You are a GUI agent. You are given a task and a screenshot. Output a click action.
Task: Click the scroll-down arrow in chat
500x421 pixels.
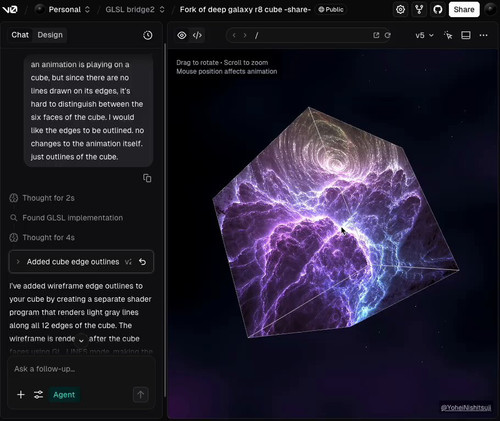point(81,340)
